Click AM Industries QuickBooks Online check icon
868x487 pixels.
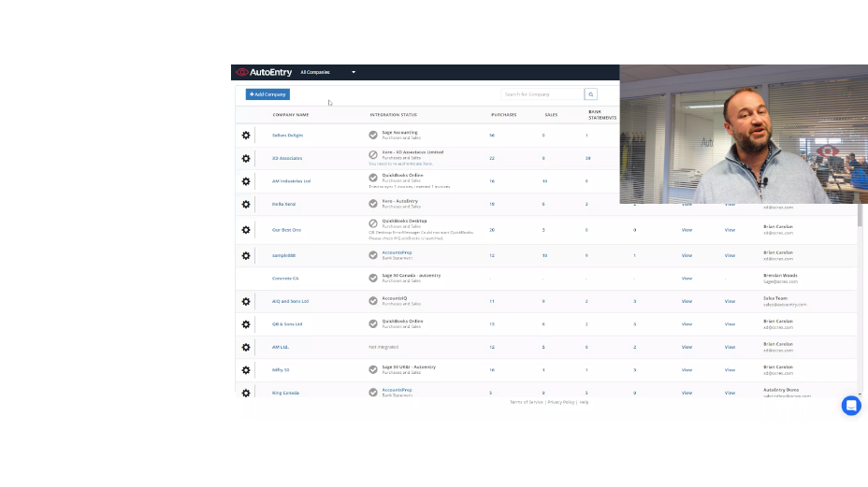(x=373, y=178)
